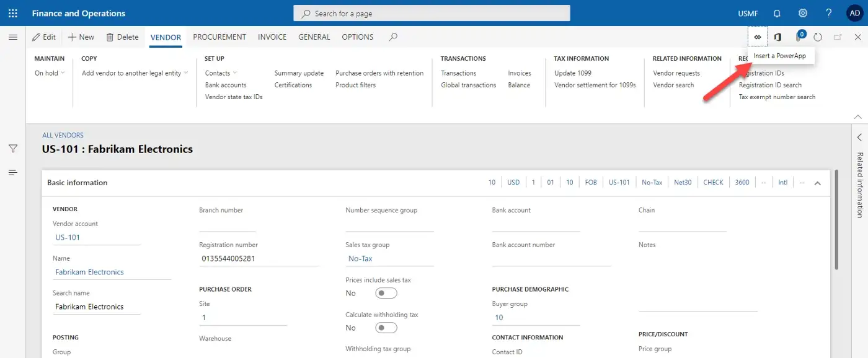Toggle Calculate withholding tax

(386, 328)
